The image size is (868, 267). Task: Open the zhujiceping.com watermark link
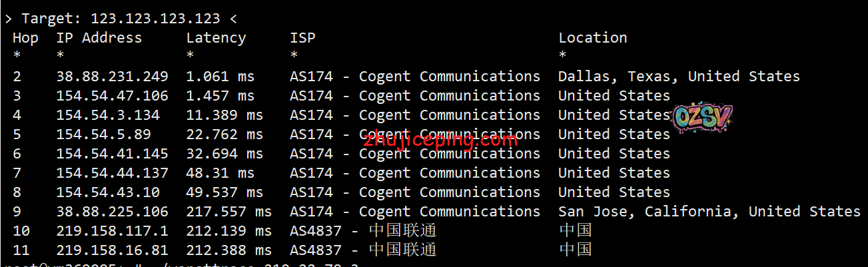(x=440, y=141)
